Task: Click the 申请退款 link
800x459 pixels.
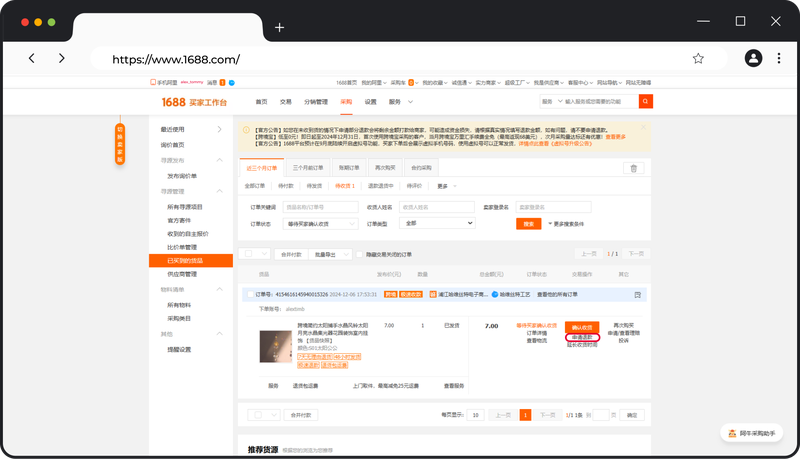Action: (x=581, y=338)
